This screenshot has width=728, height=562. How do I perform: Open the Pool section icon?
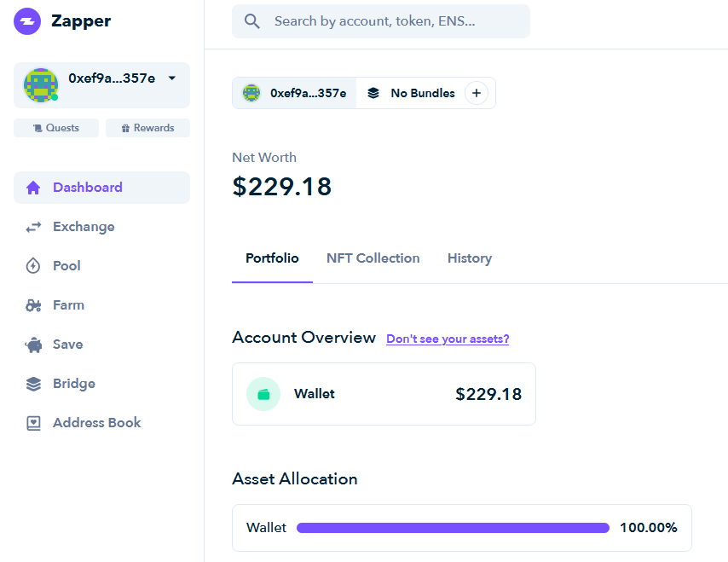[x=32, y=265]
